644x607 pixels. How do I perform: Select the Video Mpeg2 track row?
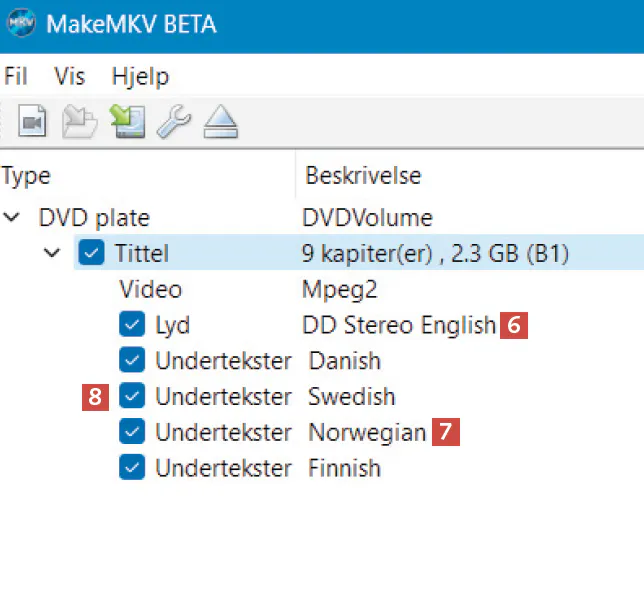pyautogui.click(x=151, y=290)
